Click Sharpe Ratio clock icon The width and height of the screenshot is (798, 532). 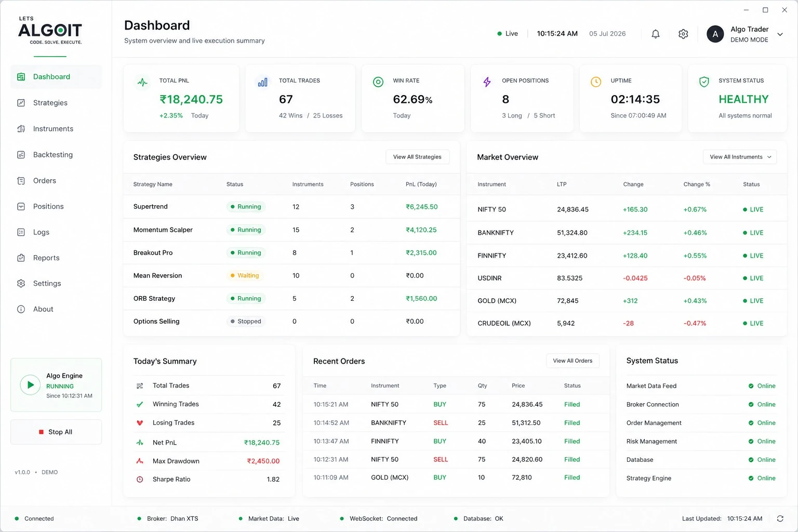[140, 480]
